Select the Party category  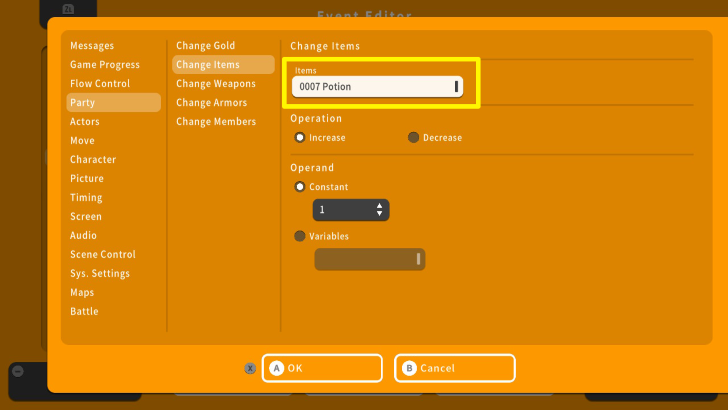coord(114,102)
